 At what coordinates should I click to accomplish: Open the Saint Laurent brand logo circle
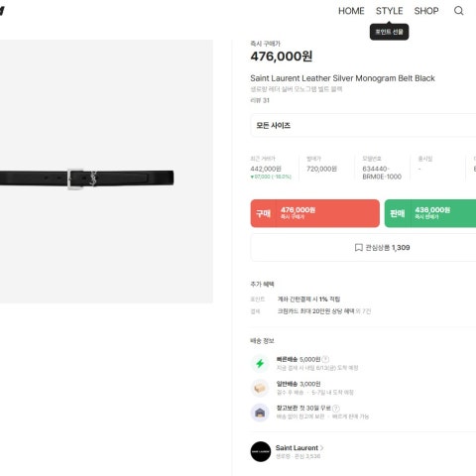pyautogui.click(x=261, y=451)
